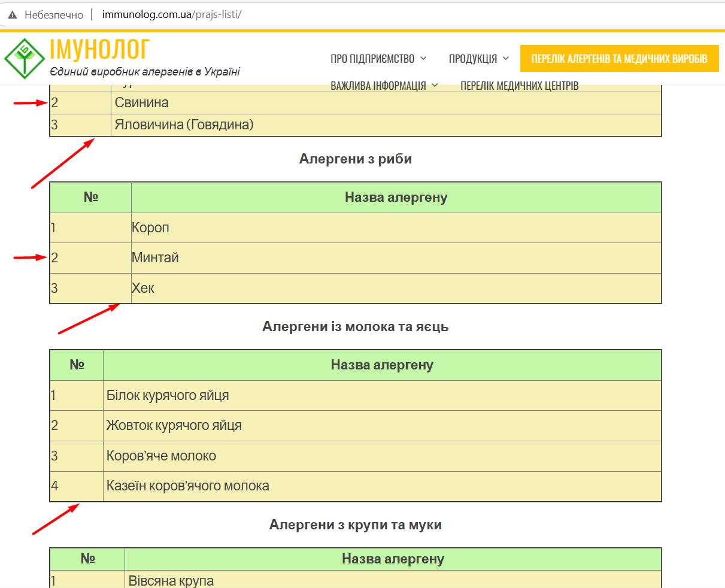Click the Небезпечно security label
Image resolution: width=725 pixels, height=588 pixels.
point(54,15)
